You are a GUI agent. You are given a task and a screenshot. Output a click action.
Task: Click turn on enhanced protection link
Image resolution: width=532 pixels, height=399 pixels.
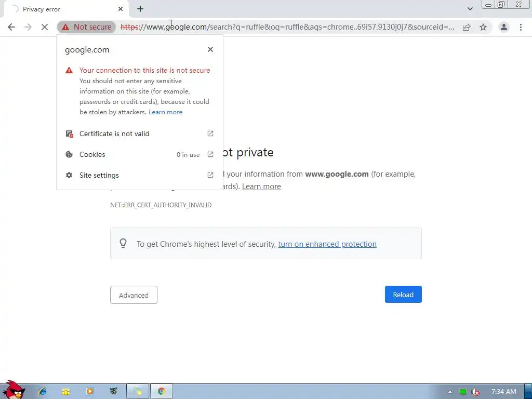327,244
